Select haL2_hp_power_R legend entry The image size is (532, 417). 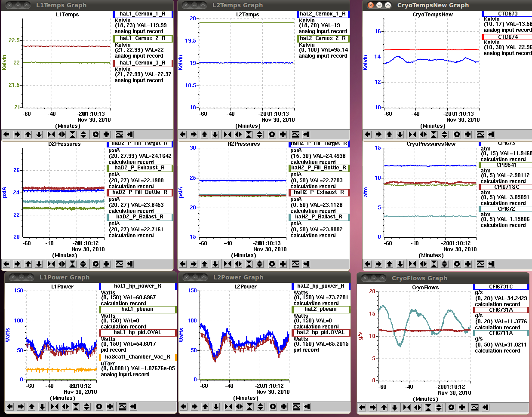[x=321, y=286]
